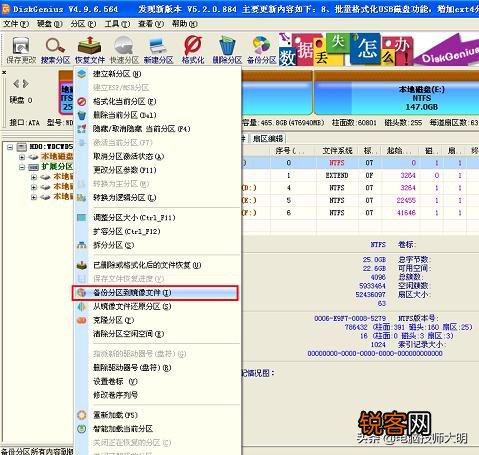The image size is (479, 455).
Task: Click the Save Changes (保存更改) toolbar icon
Action: pyautogui.click(x=21, y=50)
